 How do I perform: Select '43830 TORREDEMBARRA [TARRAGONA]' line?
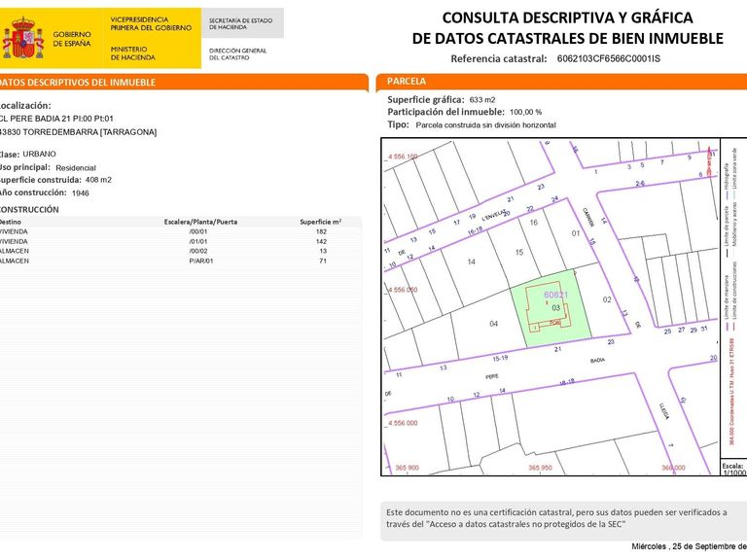(x=78, y=132)
